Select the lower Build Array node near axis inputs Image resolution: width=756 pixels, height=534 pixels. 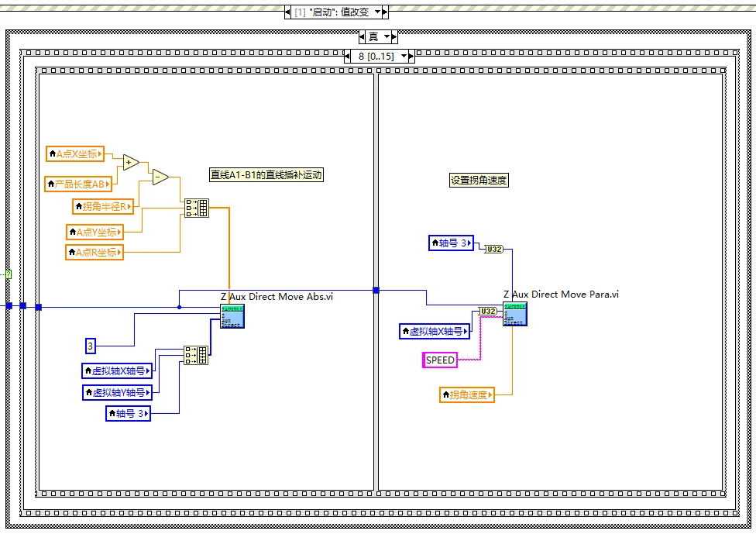(x=196, y=356)
